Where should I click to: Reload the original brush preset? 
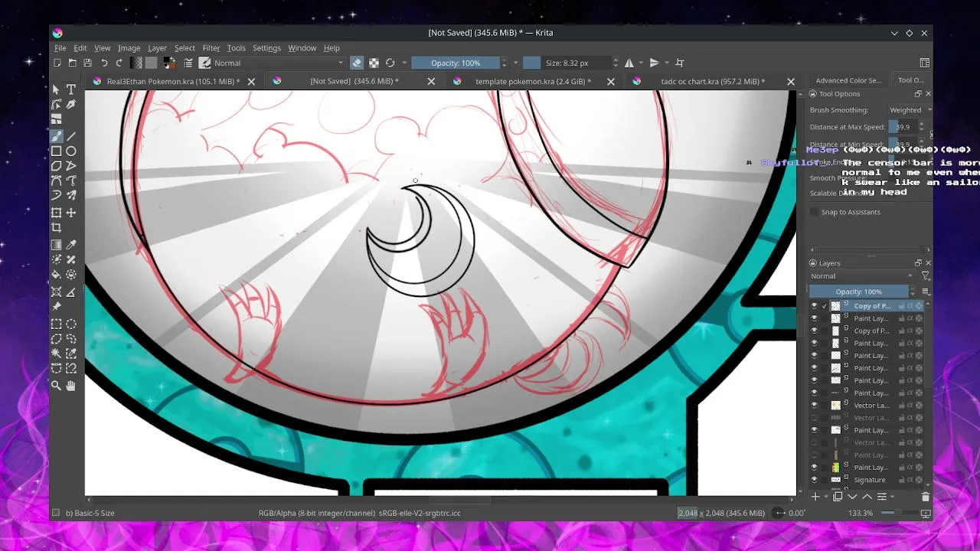390,63
